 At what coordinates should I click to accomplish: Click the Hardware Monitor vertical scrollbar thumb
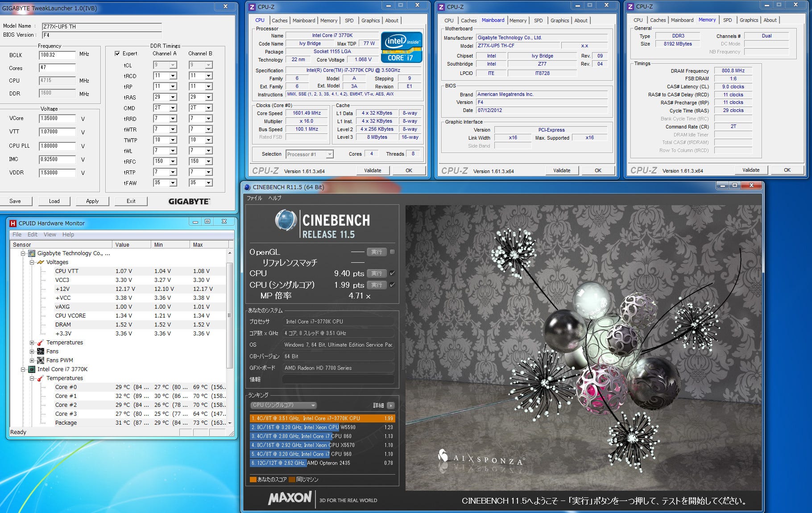230,315
